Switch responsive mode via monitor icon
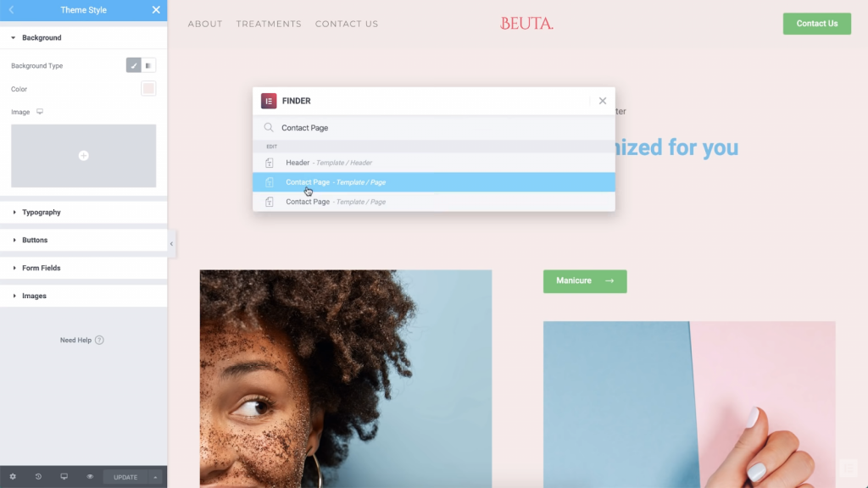This screenshot has height=488, width=868. [64, 477]
